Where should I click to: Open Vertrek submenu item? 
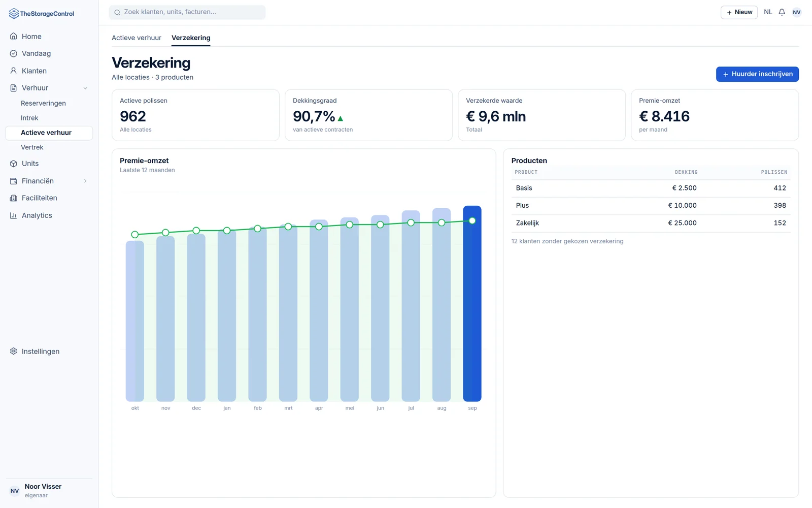pos(49,147)
